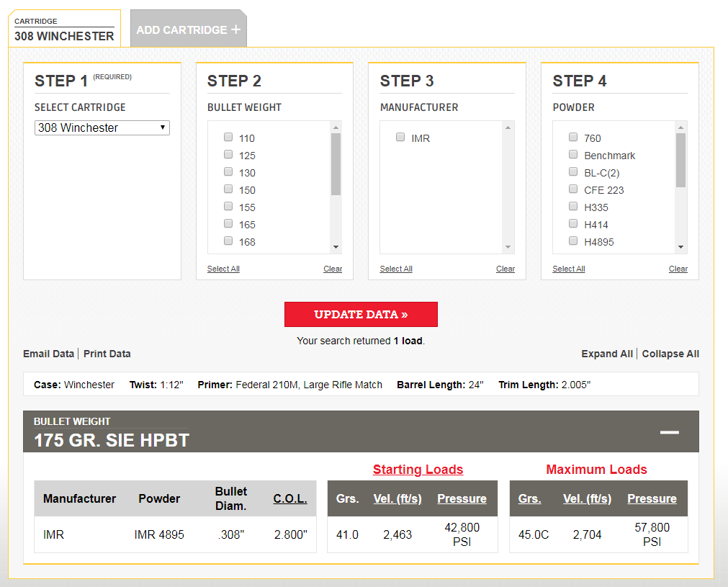Open the Select Cartridge dropdown
The image size is (728, 587).
click(102, 127)
